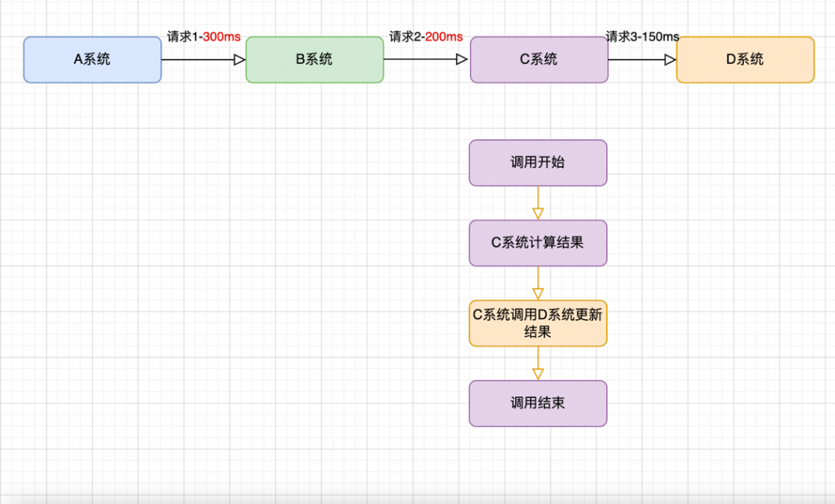835x504 pixels.
Task: Click the arrow below 调用开始
Action: point(537,203)
